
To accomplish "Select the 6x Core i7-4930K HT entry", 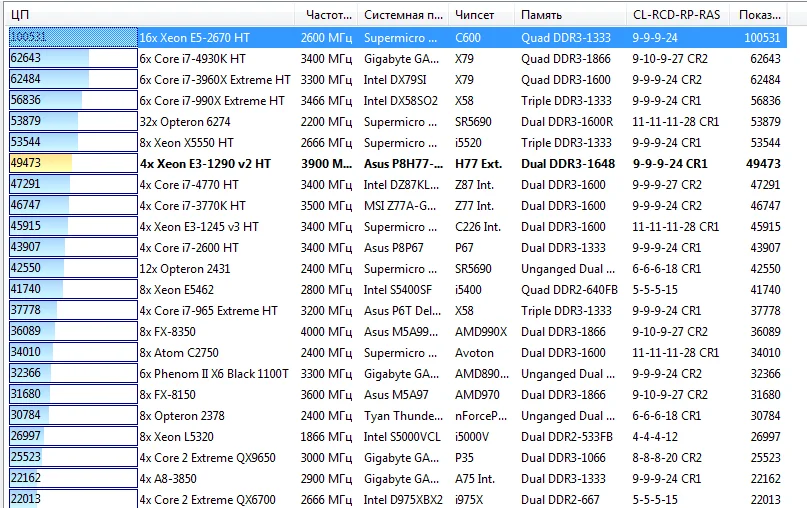I will pyautogui.click(x=398, y=59).
